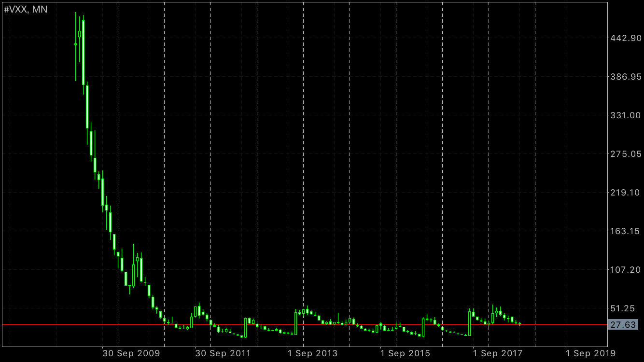Click the 331.00 price level label

coord(626,115)
